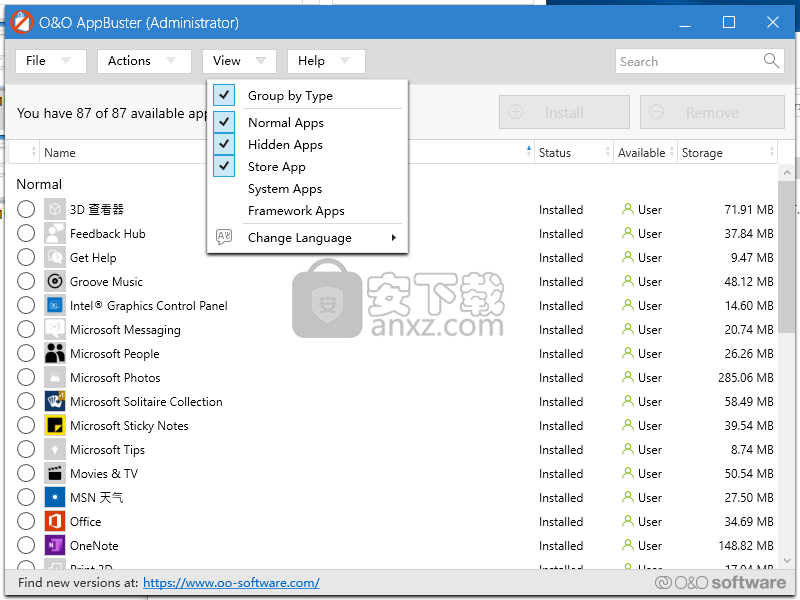Image resolution: width=800 pixels, height=600 pixels.
Task: Select the MSN weather radio button
Action: tap(26, 497)
